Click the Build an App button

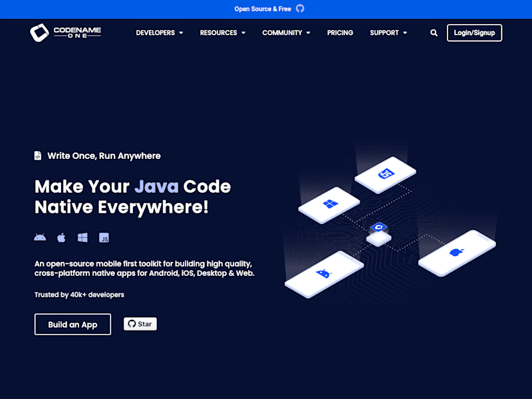[x=72, y=325]
